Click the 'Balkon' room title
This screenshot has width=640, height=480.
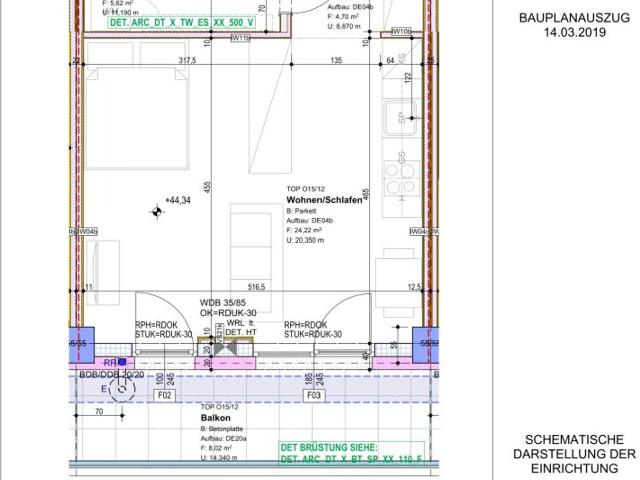coord(216,418)
